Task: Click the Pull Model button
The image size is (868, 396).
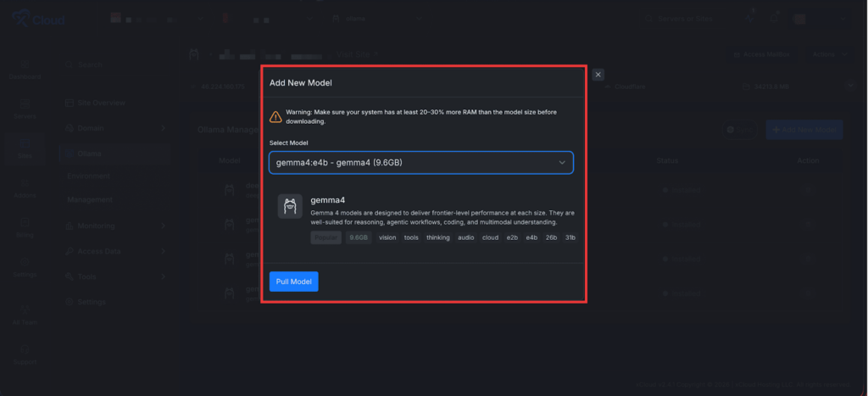Action: point(293,282)
